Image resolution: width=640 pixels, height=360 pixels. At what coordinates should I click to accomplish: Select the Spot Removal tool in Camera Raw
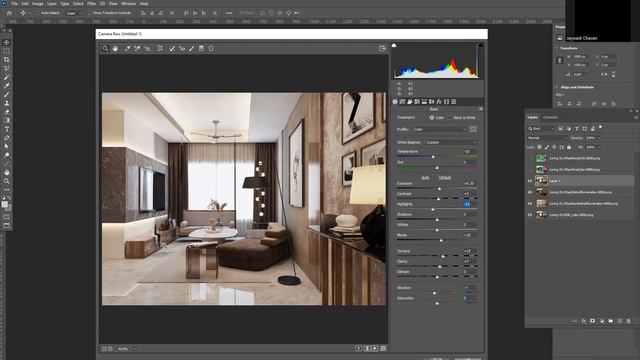pos(172,49)
